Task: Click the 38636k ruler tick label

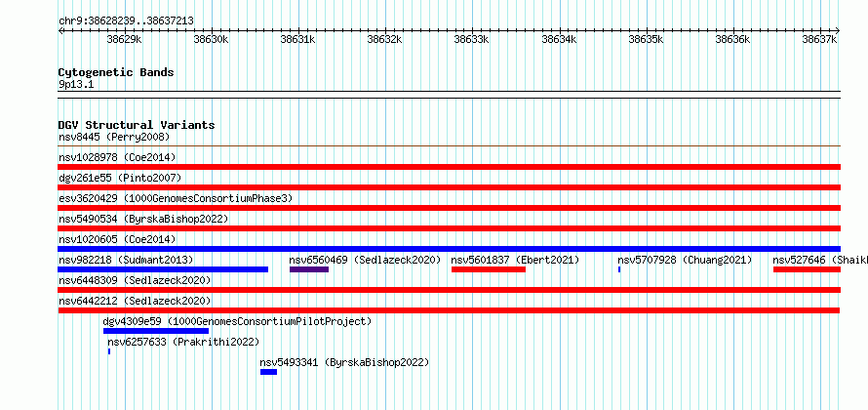Action: click(x=733, y=39)
